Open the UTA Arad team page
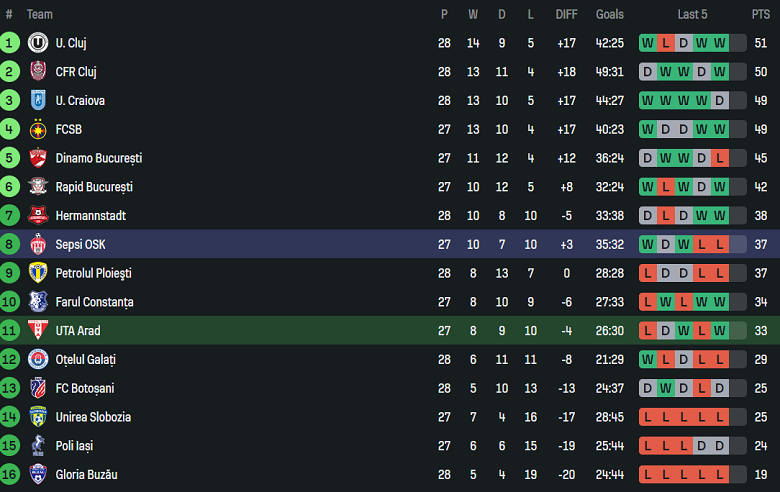This screenshot has height=492, width=780. pos(78,331)
